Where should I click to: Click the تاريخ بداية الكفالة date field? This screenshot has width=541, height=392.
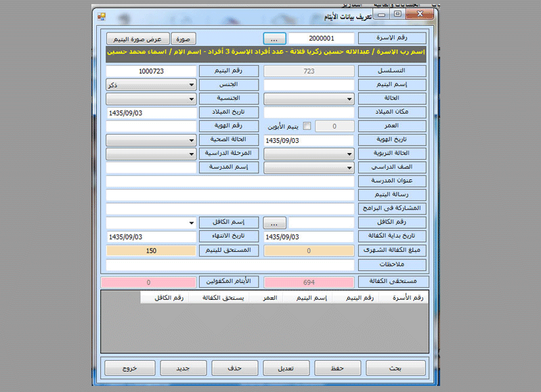[x=309, y=237]
